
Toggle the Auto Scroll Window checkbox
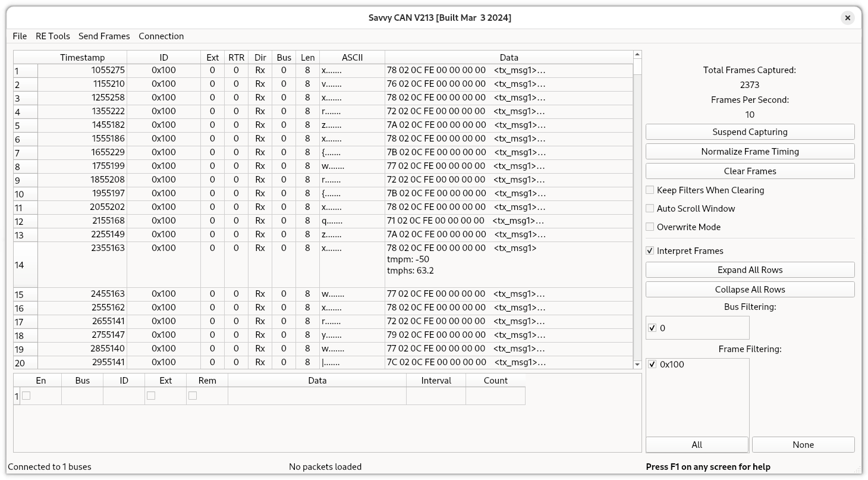click(x=650, y=209)
